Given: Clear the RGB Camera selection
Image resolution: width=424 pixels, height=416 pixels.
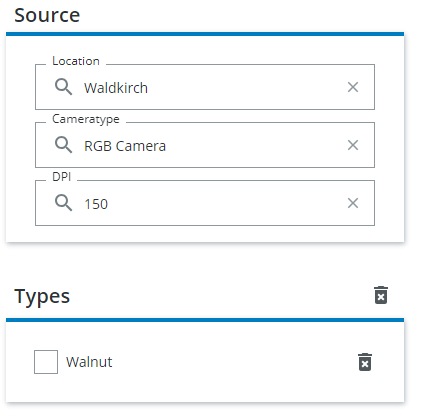Looking at the screenshot, I should [x=353, y=145].
